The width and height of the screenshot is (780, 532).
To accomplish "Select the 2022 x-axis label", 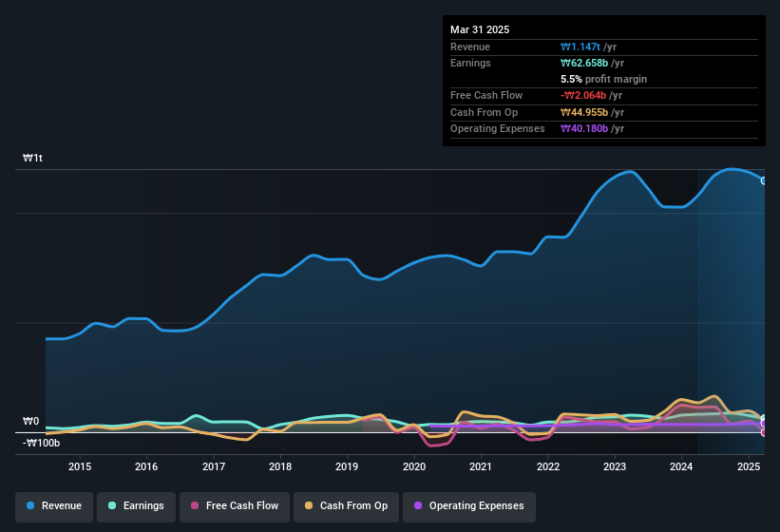I will [x=547, y=466].
